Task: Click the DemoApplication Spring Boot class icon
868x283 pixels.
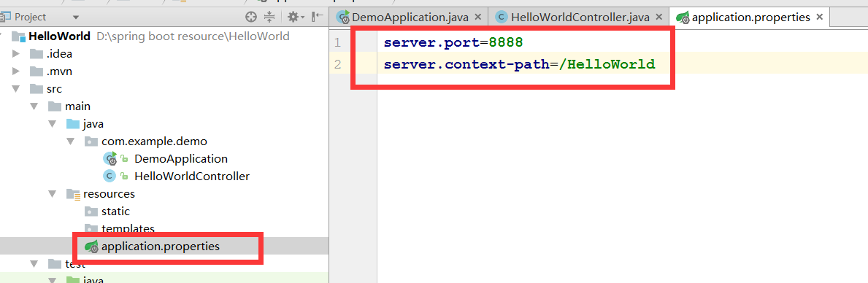Action: pos(111,158)
